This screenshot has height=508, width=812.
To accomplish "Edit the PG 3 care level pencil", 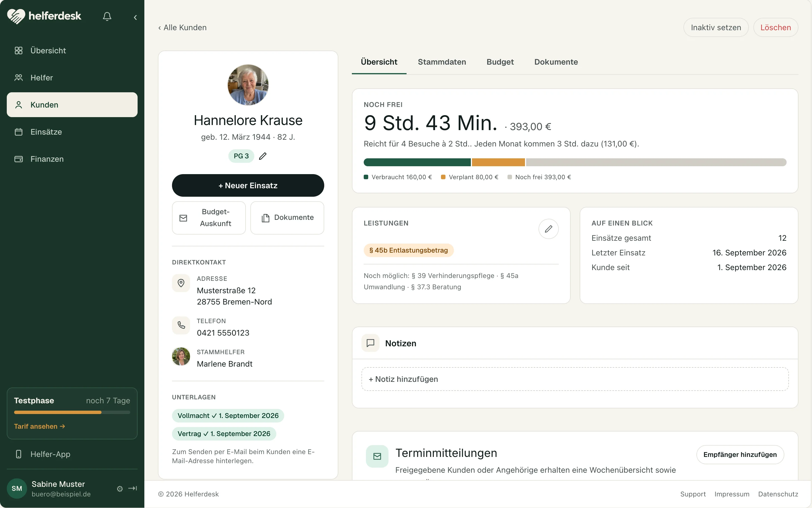I will tap(263, 156).
